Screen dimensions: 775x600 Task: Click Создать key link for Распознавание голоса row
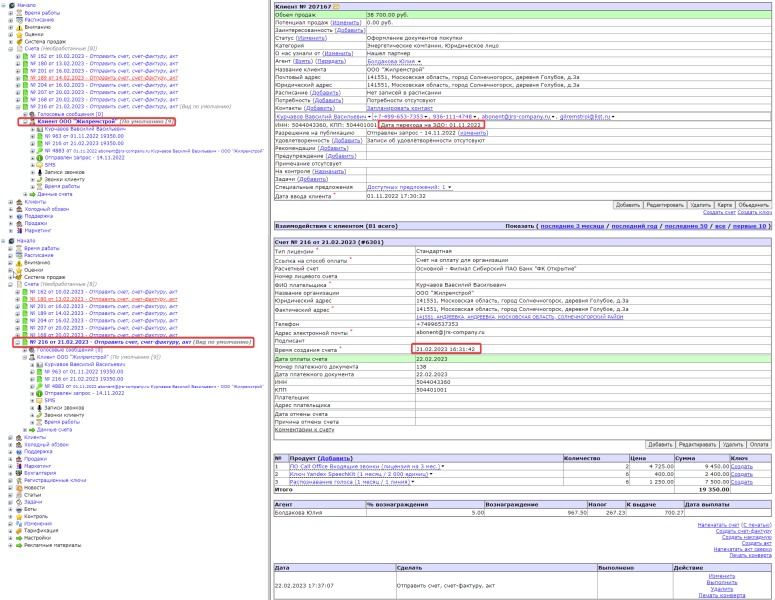[x=741, y=482]
